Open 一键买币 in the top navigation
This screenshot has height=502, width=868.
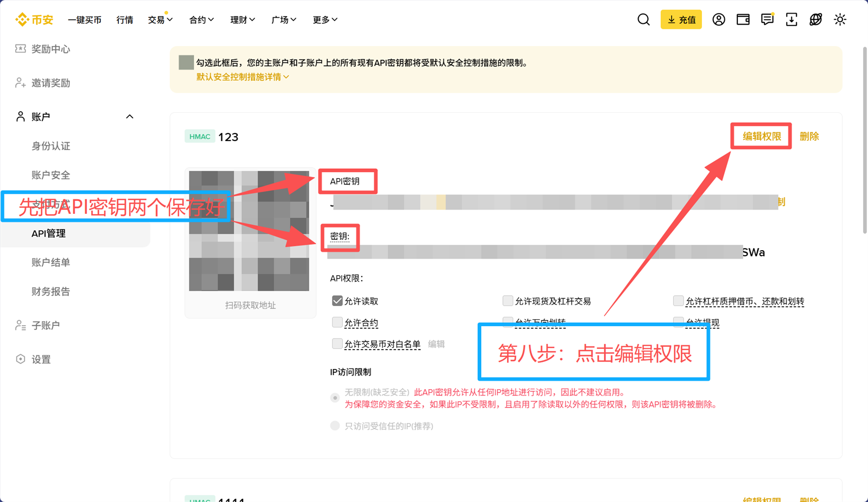pyautogui.click(x=85, y=20)
